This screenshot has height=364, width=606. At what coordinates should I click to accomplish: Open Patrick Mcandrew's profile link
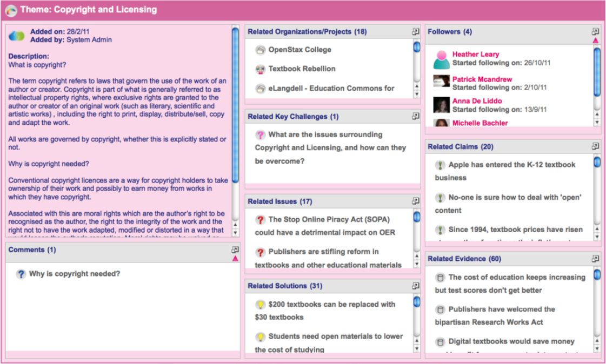482,79
